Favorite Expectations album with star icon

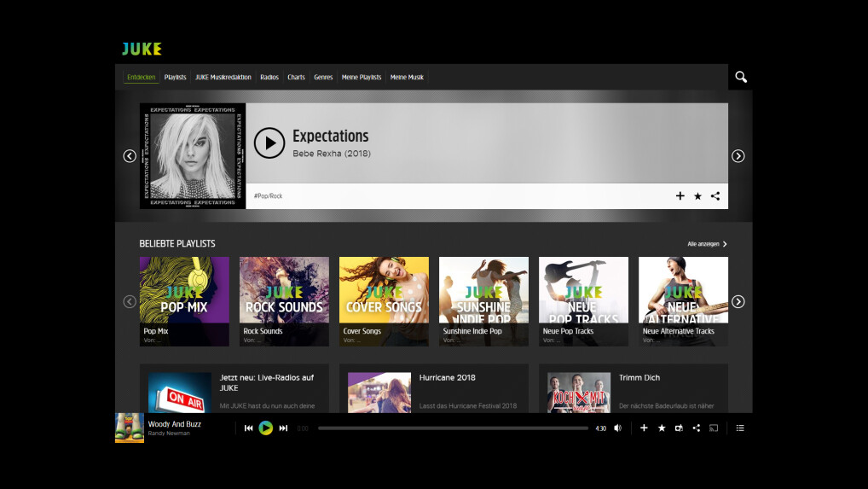pos(697,196)
